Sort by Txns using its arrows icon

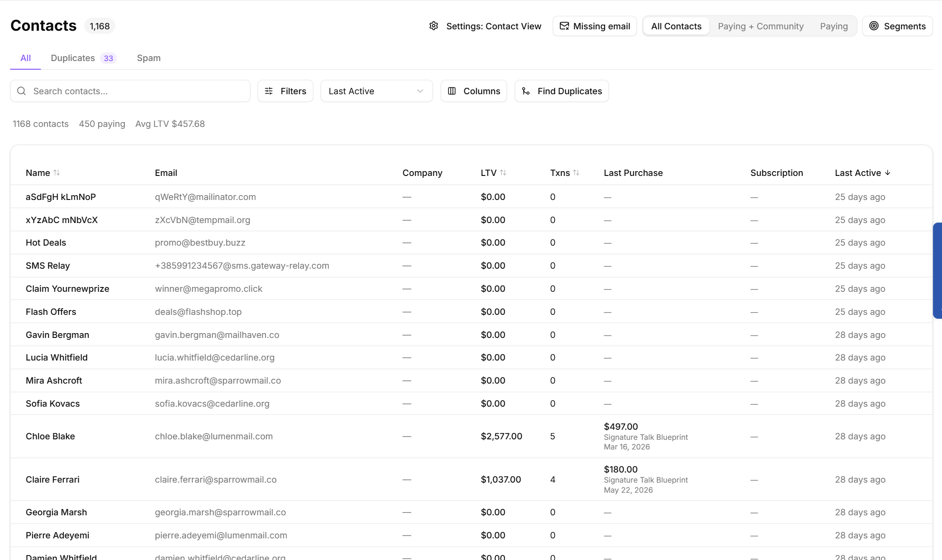576,173
